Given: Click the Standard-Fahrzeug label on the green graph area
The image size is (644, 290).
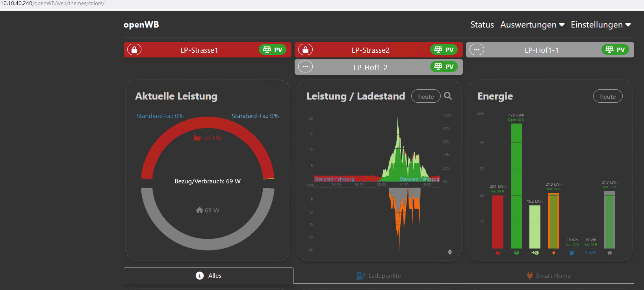Looking at the screenshot, I should [419, 179].
